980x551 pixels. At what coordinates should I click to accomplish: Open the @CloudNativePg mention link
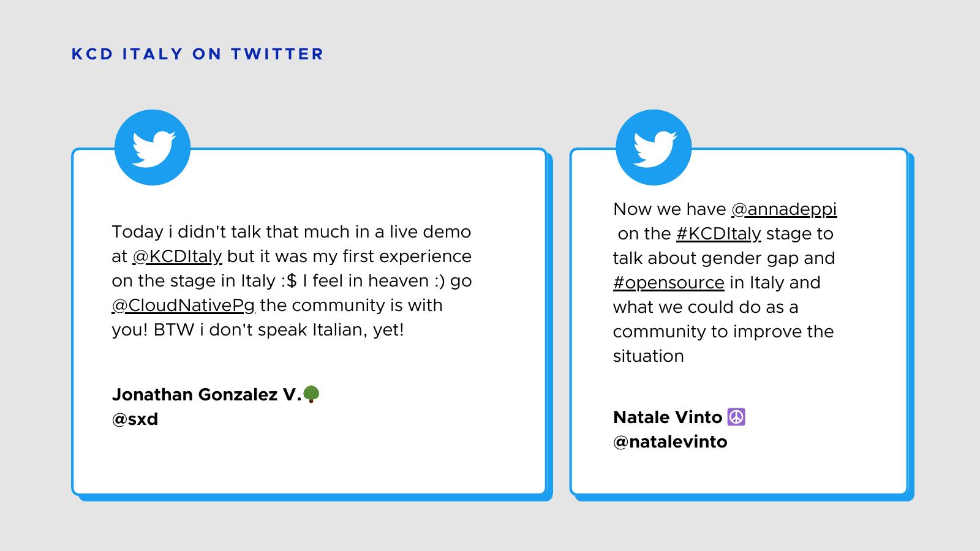[x=183, y=305]
